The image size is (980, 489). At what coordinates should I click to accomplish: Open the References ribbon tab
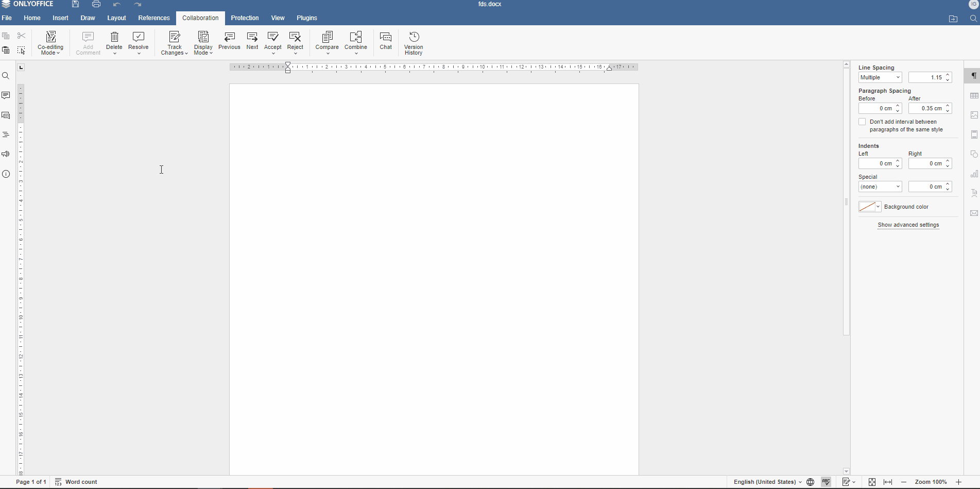click(153, 18)
